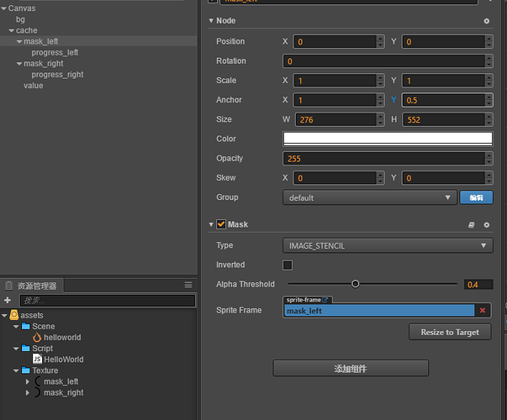This screenshot has height=420, width=507.
Task: Collapse the assets root folder
Action: (4, 315)
